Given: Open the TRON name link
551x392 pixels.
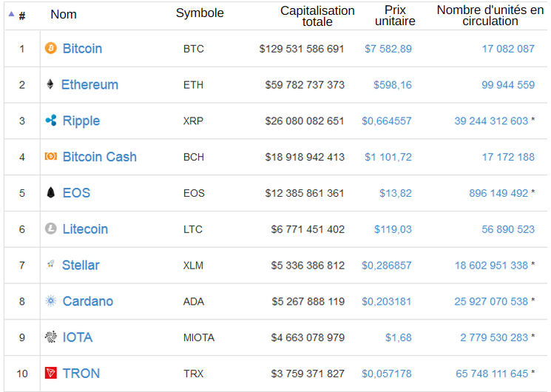Looking at the screenshot, I should point(81,374).
